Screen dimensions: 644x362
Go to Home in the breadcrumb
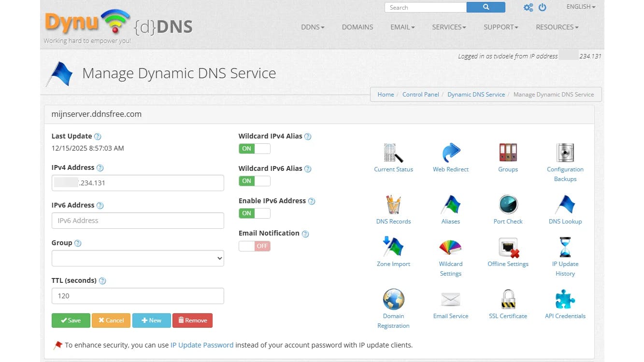386,95
